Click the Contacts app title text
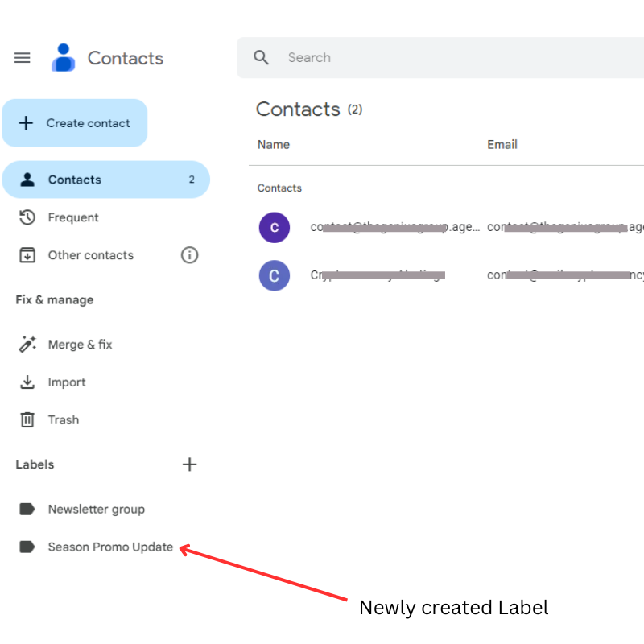This screenshot has height=644, width=644. click(126, 58)
